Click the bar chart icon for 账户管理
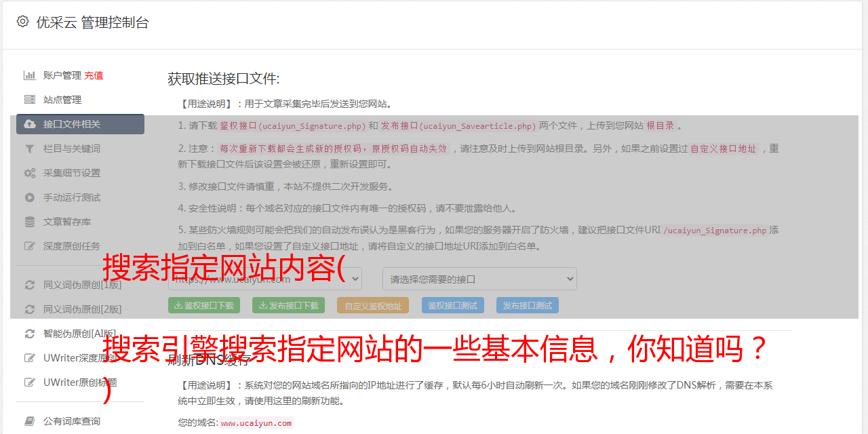Image resolution: width=868 pixels, height=434 pixels. click(x=30, y=75)
